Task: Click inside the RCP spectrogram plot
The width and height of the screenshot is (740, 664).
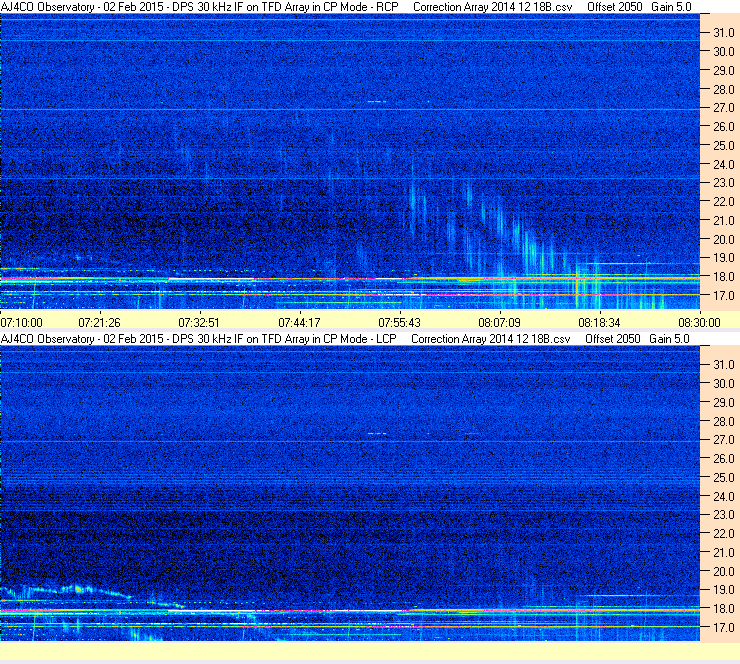Action: pos(350,161)
